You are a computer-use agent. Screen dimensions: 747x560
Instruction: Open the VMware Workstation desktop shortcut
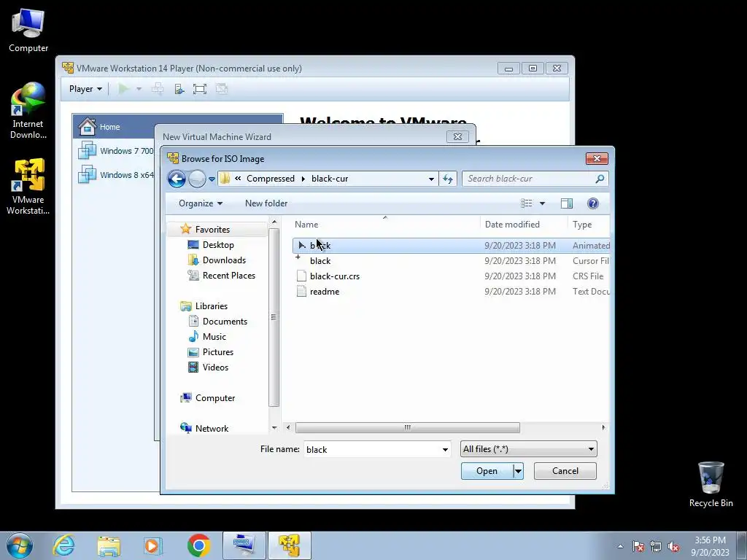pos(28,187)
